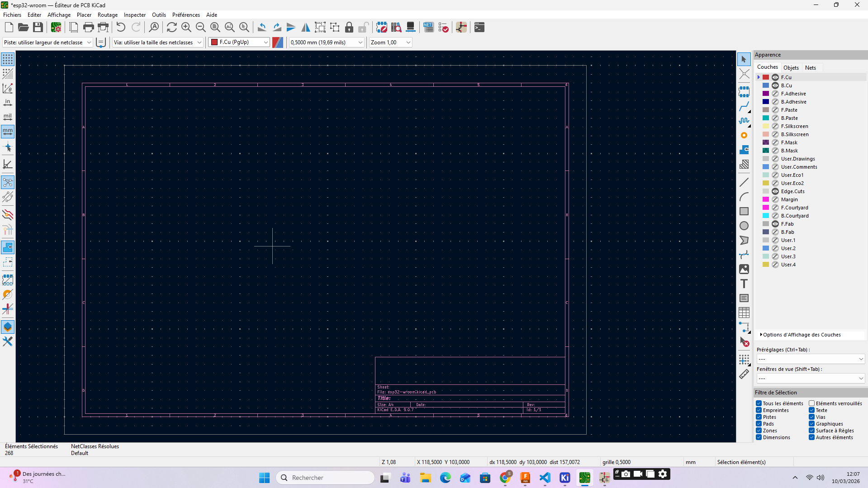Open the Piste track width dropdown

[x=47, y=43]
